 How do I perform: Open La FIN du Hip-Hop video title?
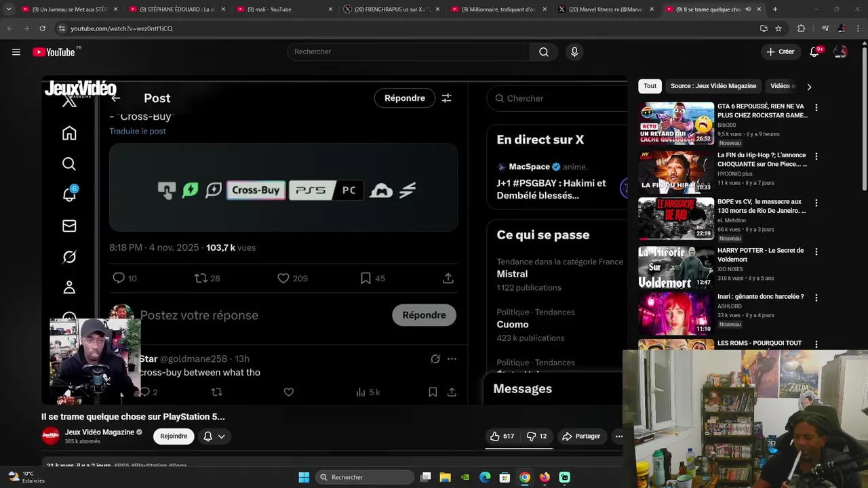[x=762, y=160]
